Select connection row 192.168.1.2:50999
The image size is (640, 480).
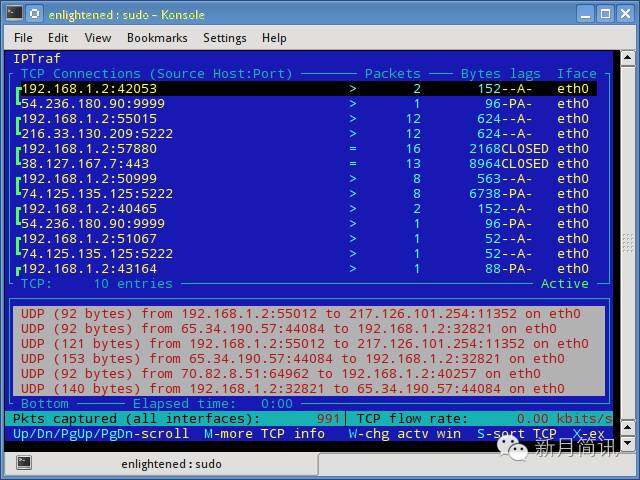[305, 179]
